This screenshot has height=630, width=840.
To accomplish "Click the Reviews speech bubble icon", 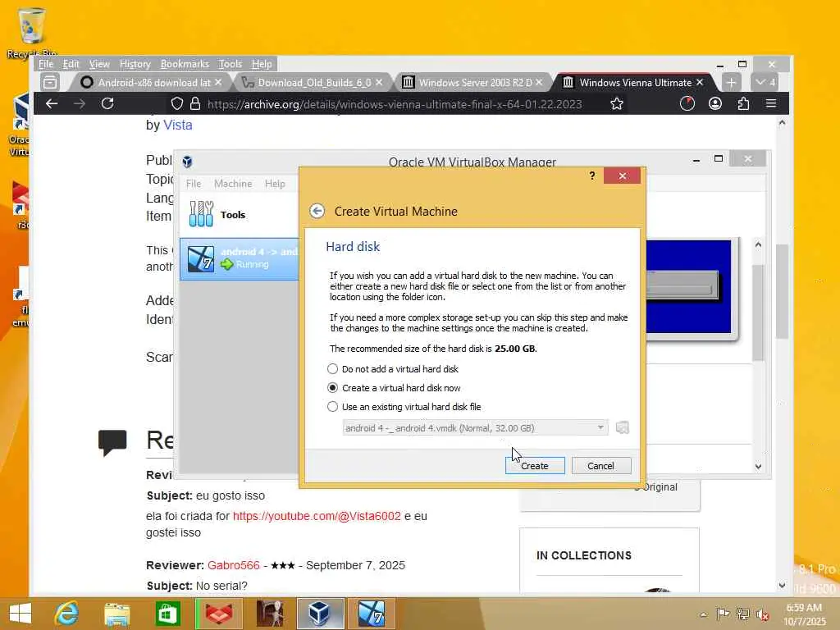I will coord(112,442).
